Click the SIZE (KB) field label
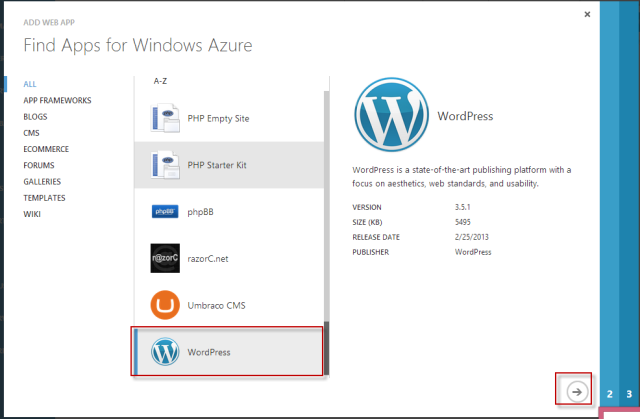This screenshot has width=640, height=419. [x=367, y=222]
